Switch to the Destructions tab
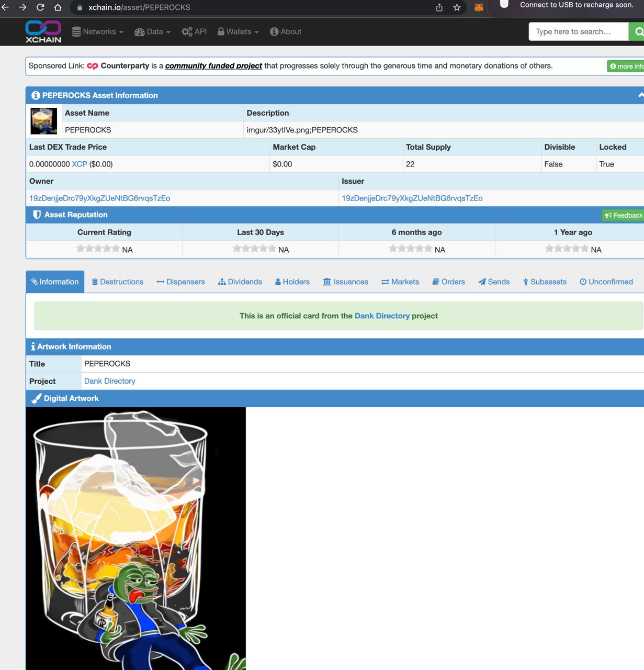This screenshot has height=670, width=644. click(x=118, y=282)
